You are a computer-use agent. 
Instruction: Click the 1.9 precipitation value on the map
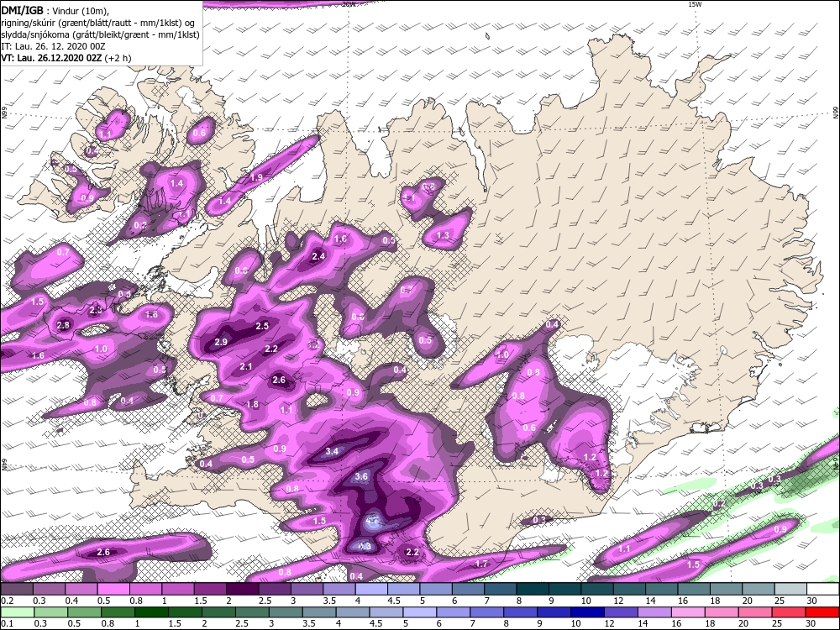(x=256, y=177)
